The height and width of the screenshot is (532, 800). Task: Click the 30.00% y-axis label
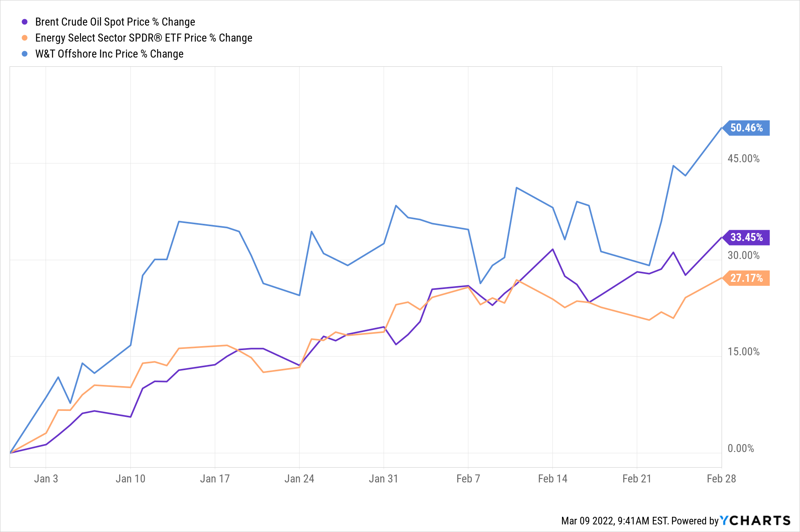743,255
